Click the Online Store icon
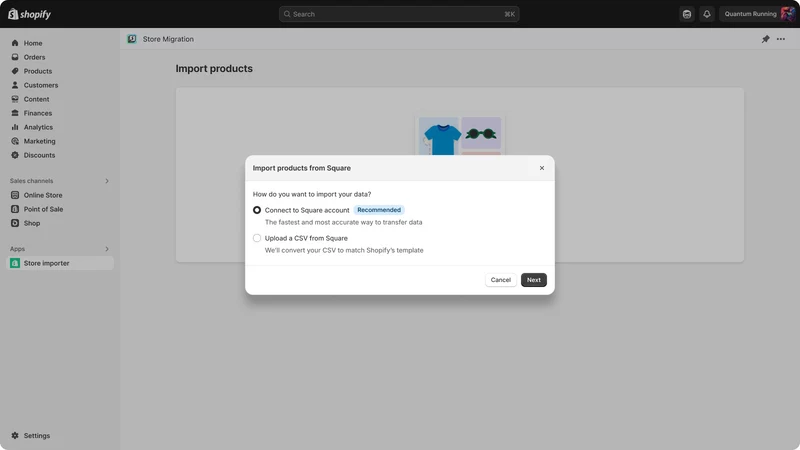The width and height of the screenshot is (800, 450). 15,195
